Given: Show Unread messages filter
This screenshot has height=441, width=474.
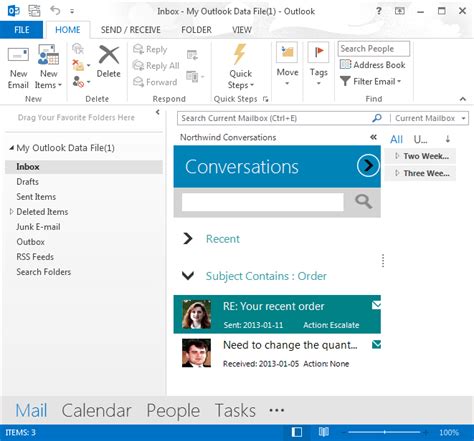Looking at the screenshot, I should (420, 139).
